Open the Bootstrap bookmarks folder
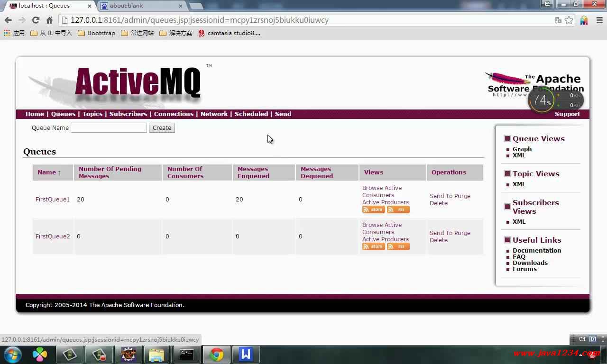Image resolution: width=607 pixels, height=364 pixels. 96,33
